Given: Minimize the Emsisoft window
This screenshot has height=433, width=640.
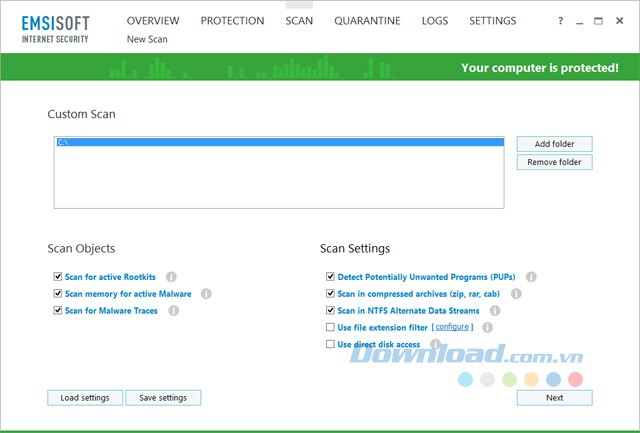Looking at the screenshot, I should (x=579, y=22).
